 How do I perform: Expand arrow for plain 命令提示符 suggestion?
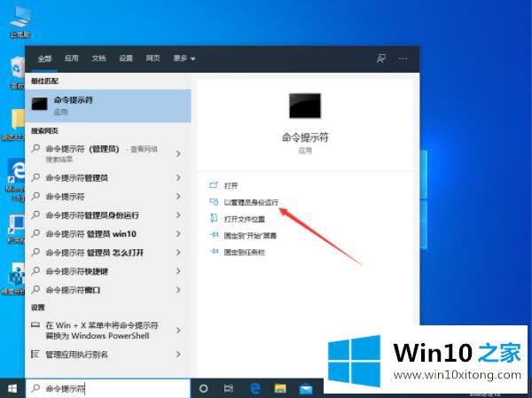tap(178, 196)
